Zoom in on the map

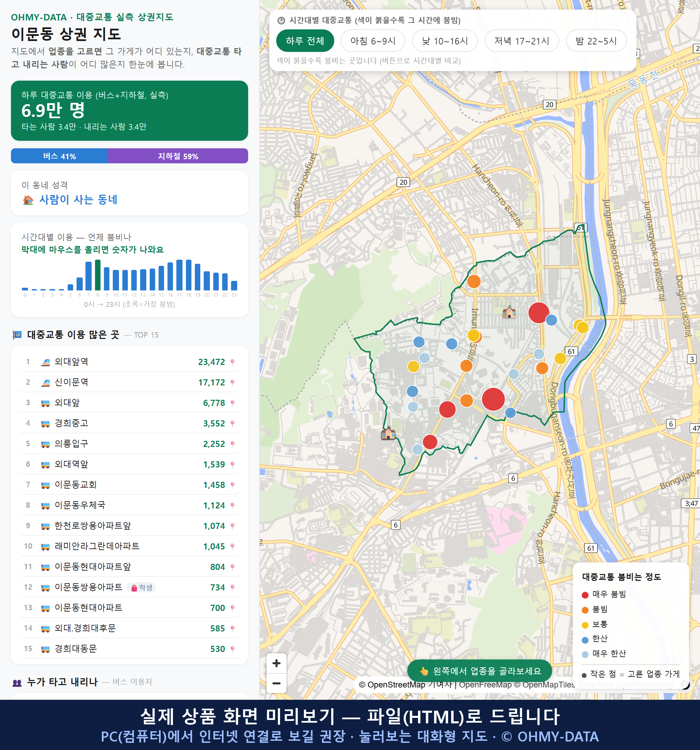(276, 663)
